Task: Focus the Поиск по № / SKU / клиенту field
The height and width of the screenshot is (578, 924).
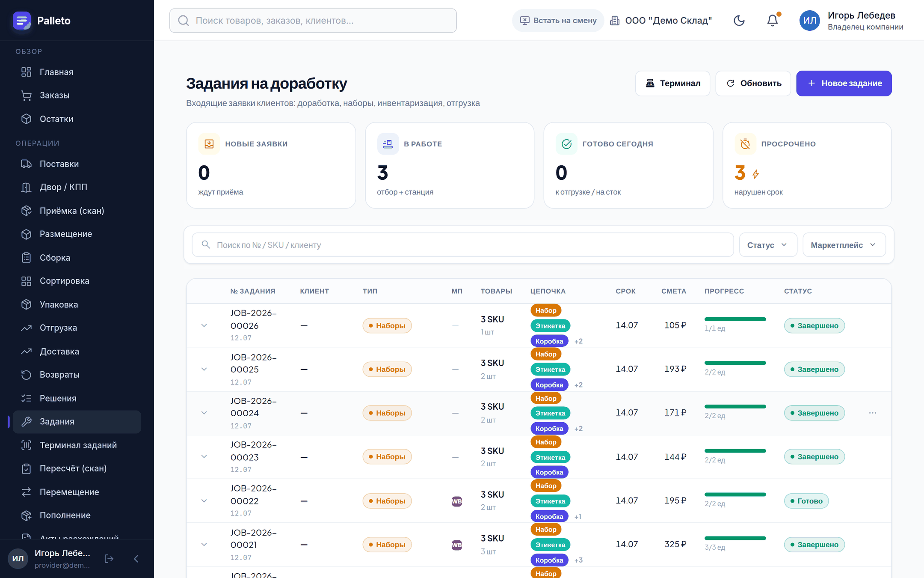Action: click(x=463, y=245)
